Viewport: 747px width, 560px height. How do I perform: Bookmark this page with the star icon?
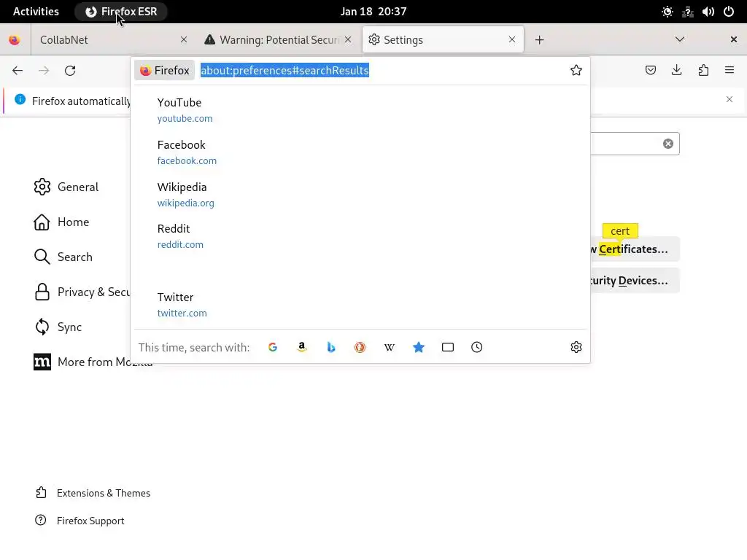pyautogui.click(x=576, y=71)
